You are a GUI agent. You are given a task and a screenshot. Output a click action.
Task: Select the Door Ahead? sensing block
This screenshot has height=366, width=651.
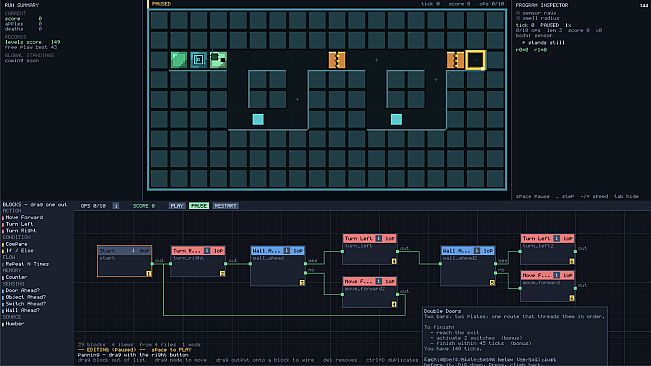pos(22,290)
